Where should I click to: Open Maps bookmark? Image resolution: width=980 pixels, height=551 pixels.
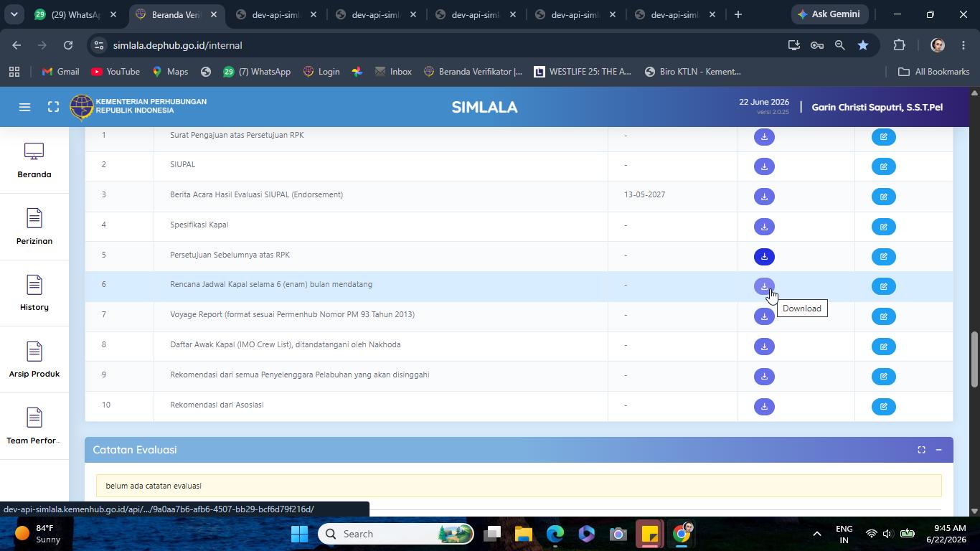point(170,72)
